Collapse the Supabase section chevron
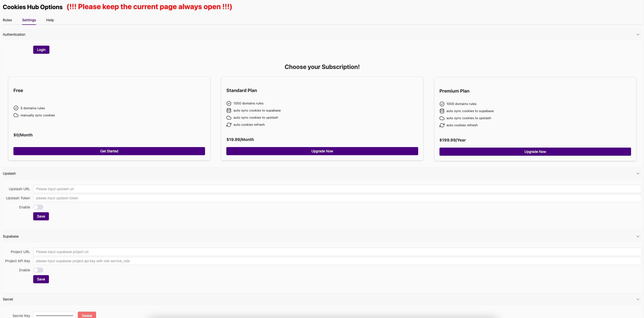The width and height of the screenshot is (644, 318). pyautogui.click(x=638, y=236)
